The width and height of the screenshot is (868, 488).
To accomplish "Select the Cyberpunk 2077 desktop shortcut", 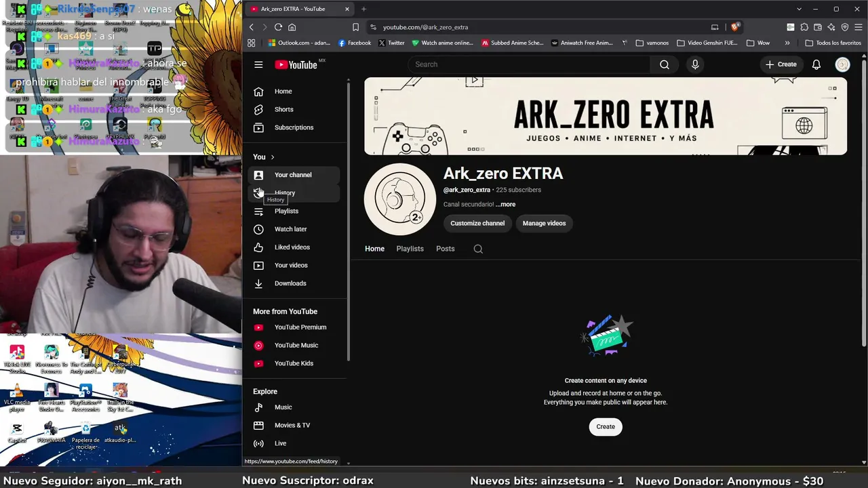I will (120, 359).
